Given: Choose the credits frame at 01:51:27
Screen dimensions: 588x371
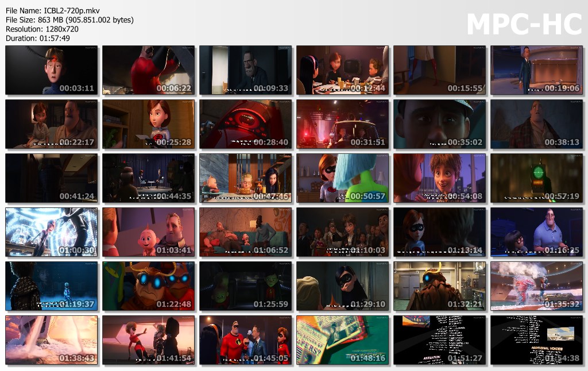Looking at the screenshot, I should click(439, 340).
